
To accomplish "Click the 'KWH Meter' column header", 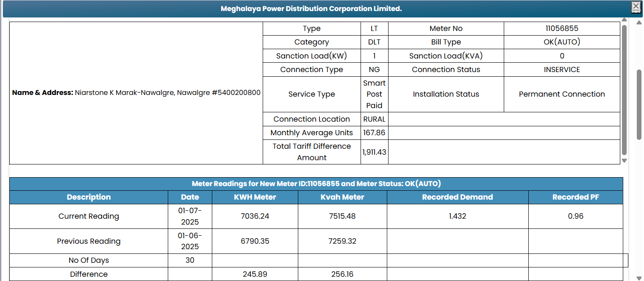I will point(255,197).
